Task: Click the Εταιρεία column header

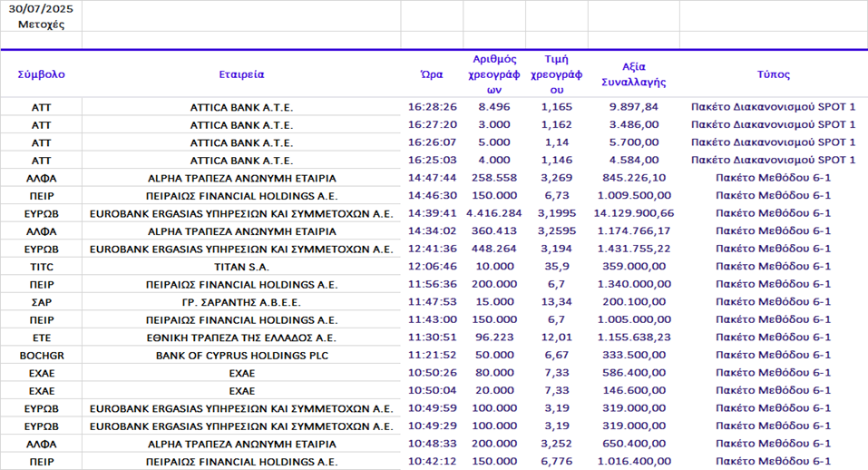Action: tap(241, 74)
